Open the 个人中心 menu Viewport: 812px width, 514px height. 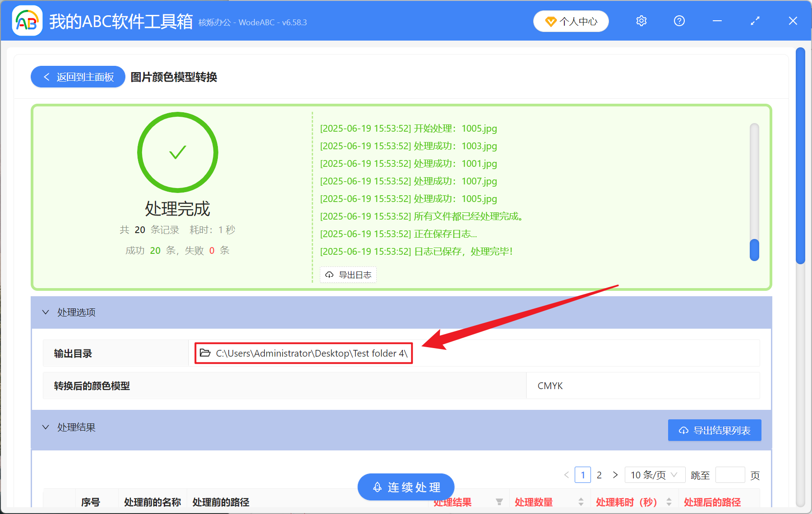click(x=571, y=21)
